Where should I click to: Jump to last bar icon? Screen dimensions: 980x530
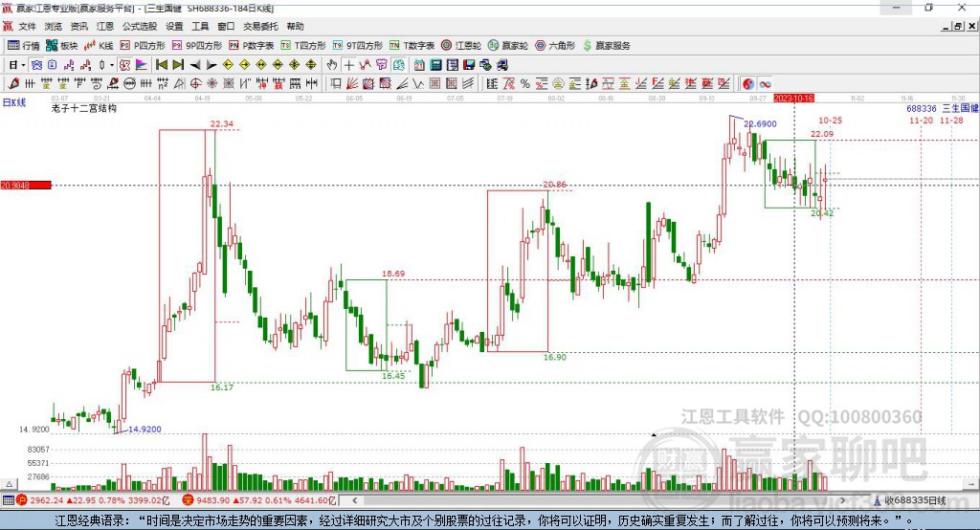tap(178, 65)
